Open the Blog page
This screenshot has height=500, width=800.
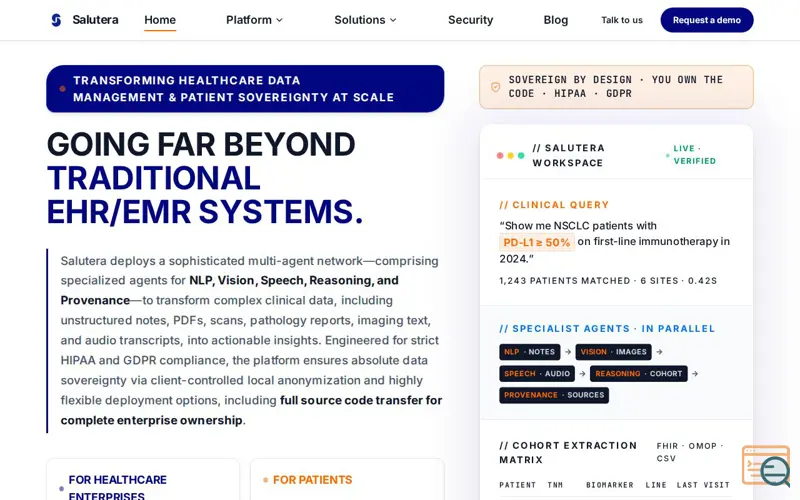(x=556, y=20)
